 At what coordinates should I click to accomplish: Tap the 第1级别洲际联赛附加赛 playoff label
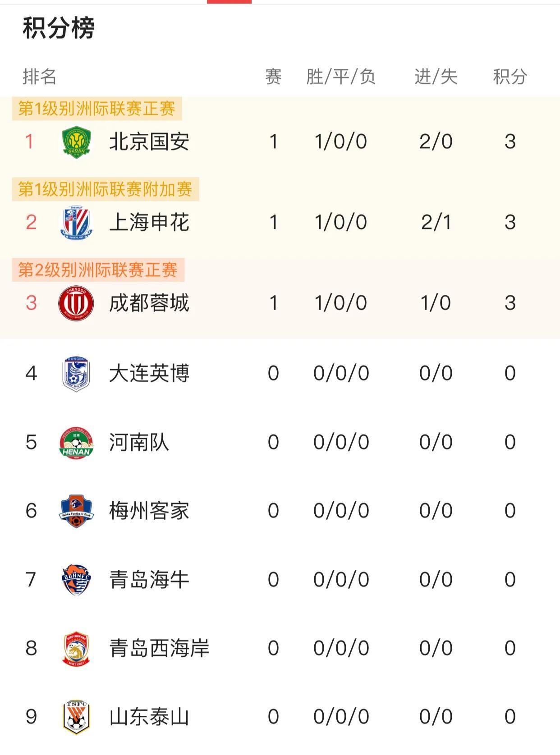(x=106, y=189)
